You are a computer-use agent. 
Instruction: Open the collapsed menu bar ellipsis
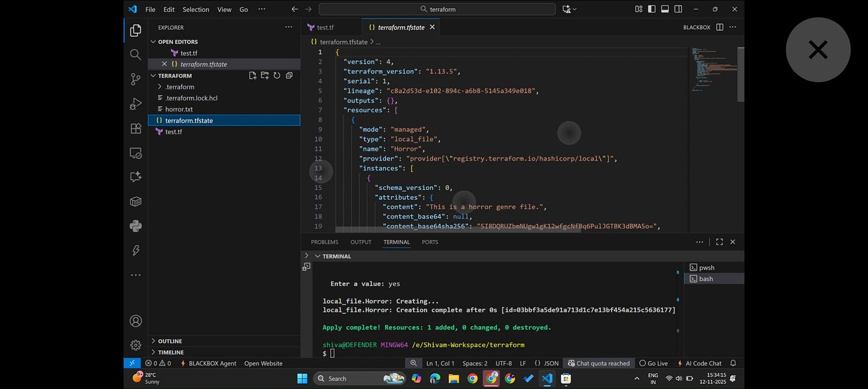262,9
